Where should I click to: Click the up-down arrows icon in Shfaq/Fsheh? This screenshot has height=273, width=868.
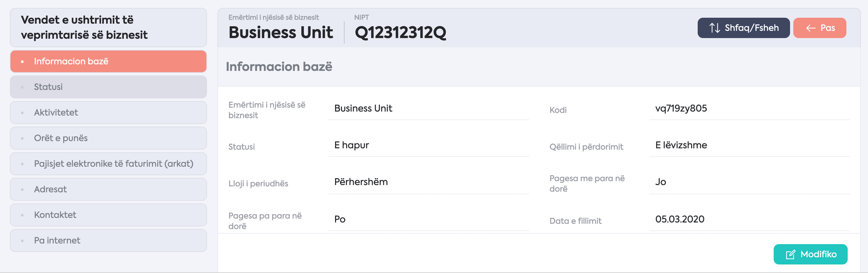pyautogui.click(x=714, y=28)
